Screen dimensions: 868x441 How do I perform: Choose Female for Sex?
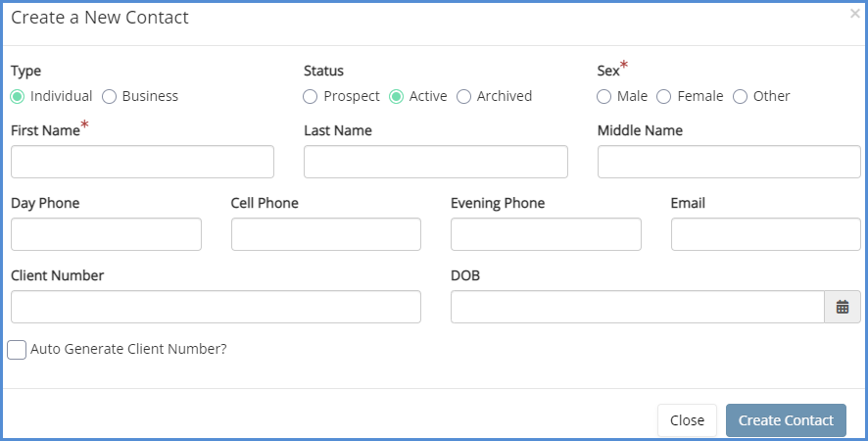664,96
